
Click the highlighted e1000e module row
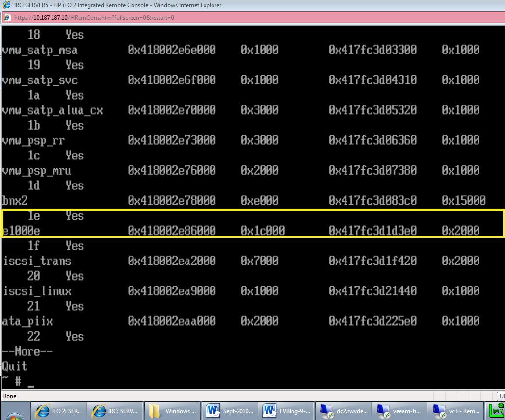click(253, 224)
